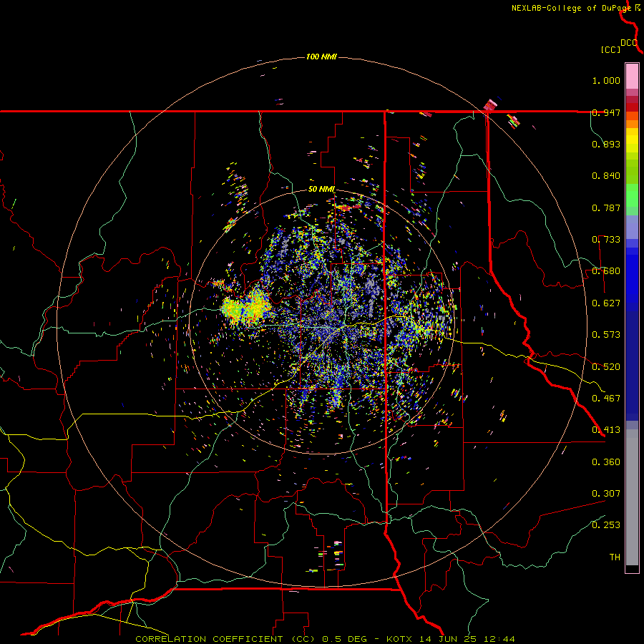Click the 0.467 scale value

[606, 399]
